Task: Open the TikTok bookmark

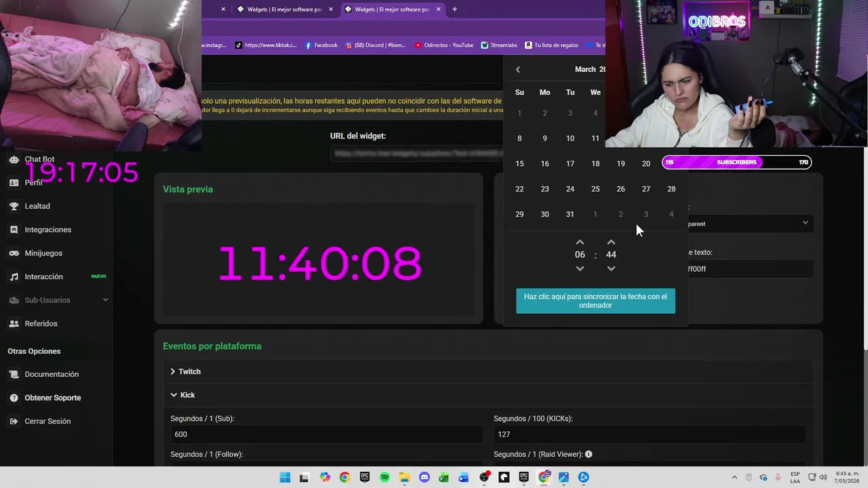Action: [267, 45]
